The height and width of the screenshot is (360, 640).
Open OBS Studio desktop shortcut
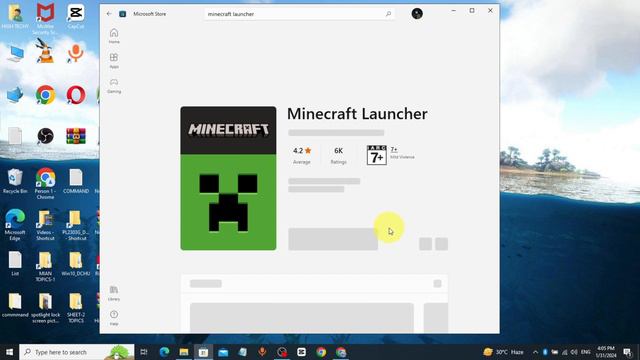coord(45,136)
